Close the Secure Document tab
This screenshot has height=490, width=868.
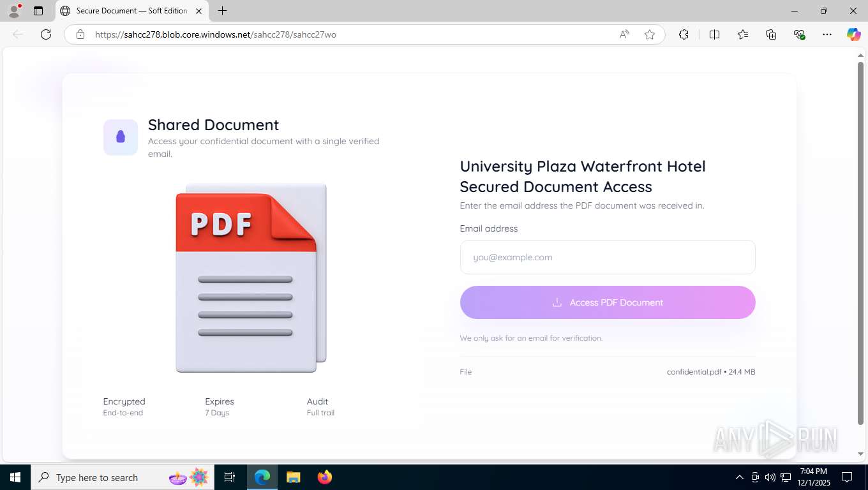point(198,11)
